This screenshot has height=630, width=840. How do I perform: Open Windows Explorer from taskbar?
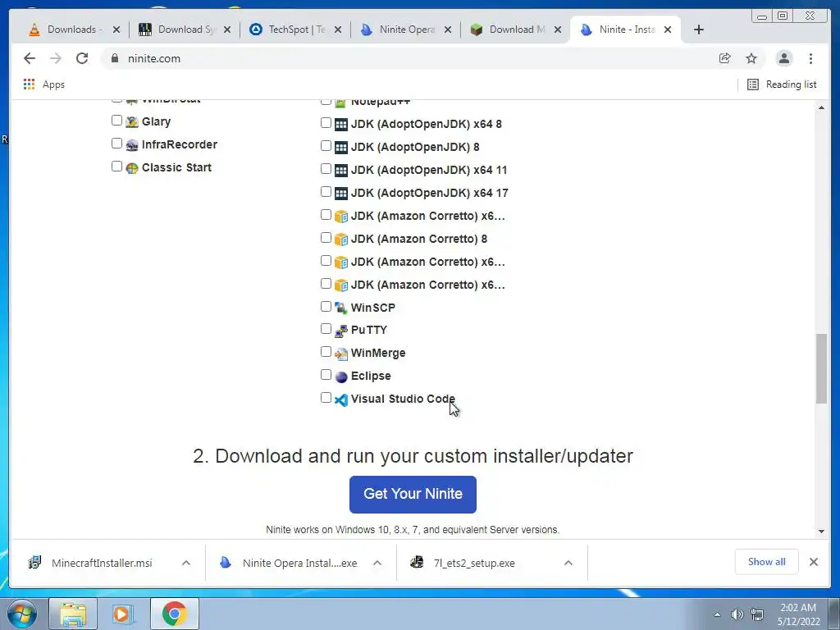pyautogui.click(x=73, y=614)
